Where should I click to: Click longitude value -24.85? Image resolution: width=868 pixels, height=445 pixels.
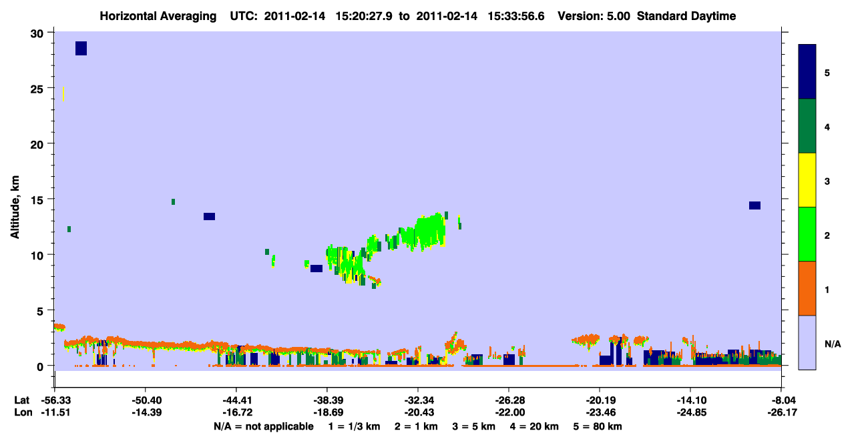tap(690, 412)
